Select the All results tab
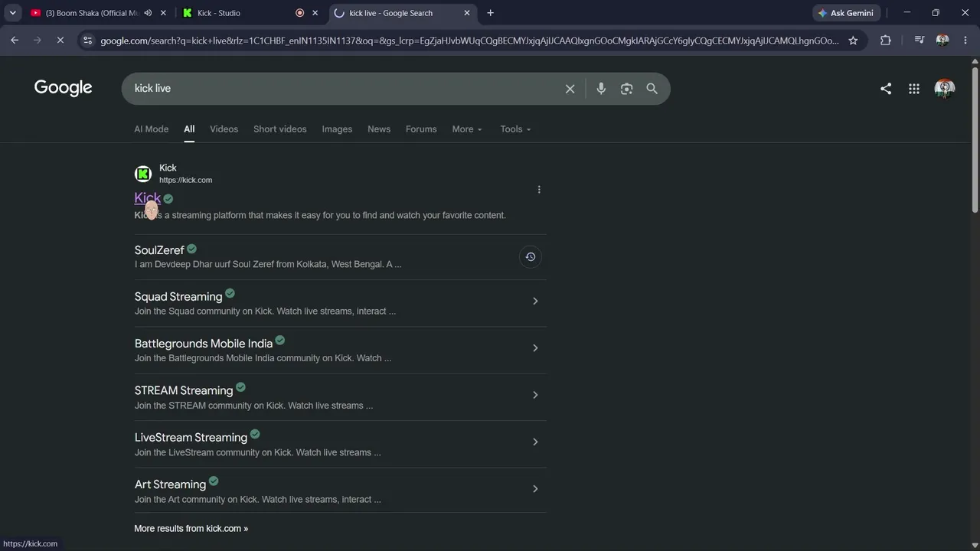Screen dimensions: 980x551 tap(189, 129)
